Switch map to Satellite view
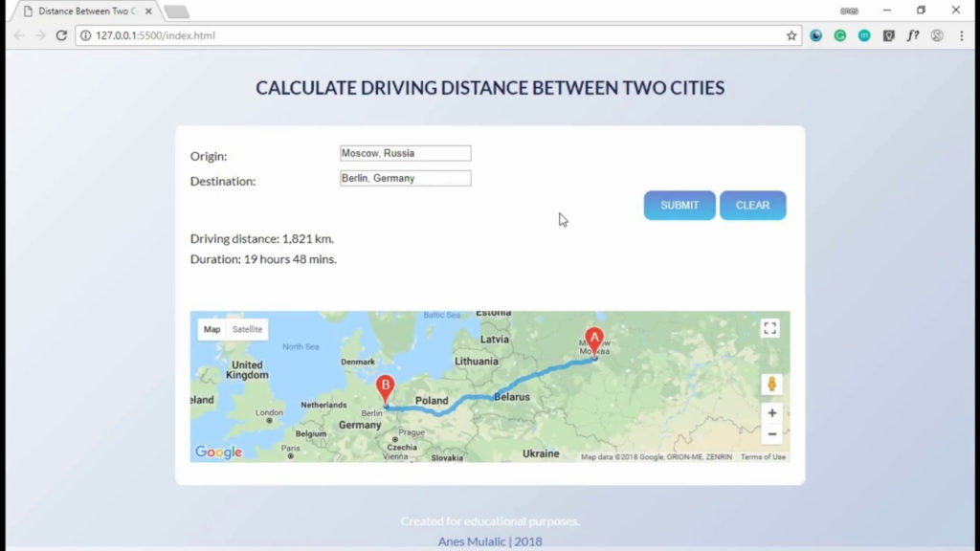This screenshot has height=551, width=980. coord(247,329)
